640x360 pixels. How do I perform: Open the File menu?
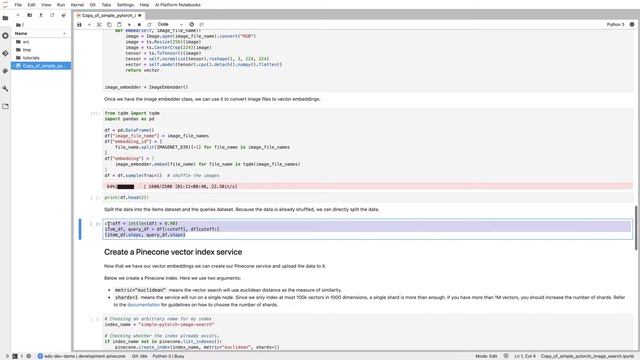click(18, 5)
